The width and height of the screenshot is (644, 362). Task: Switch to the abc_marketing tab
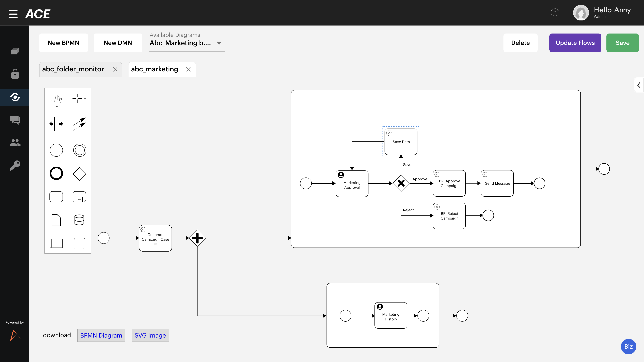(x=154, y=69)
